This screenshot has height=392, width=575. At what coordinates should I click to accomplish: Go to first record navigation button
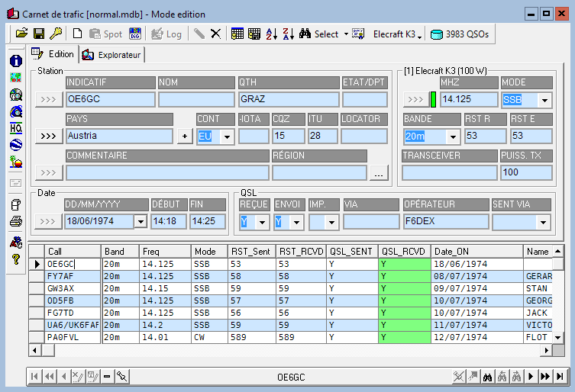pyautogui.click(x=34, y=376)
